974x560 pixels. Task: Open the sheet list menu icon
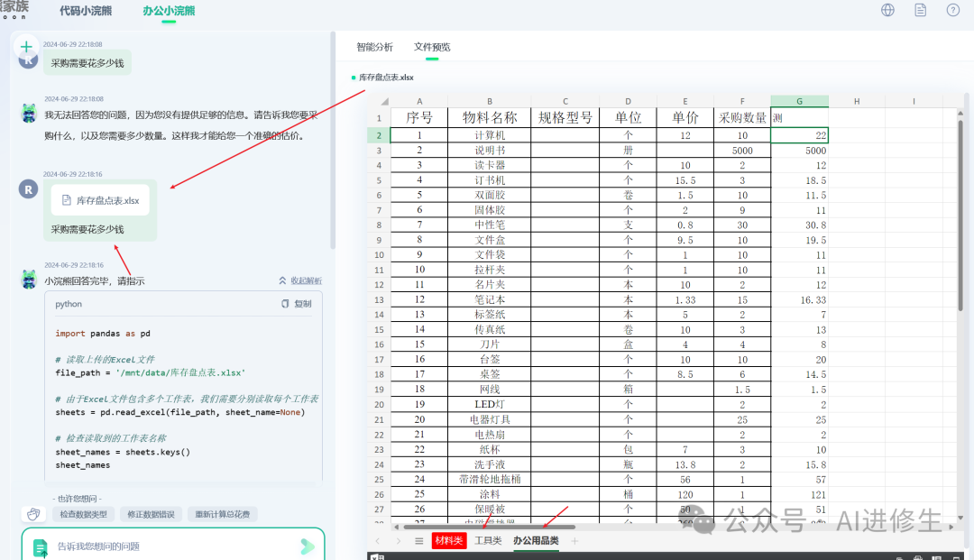click(x=419, y=541)
